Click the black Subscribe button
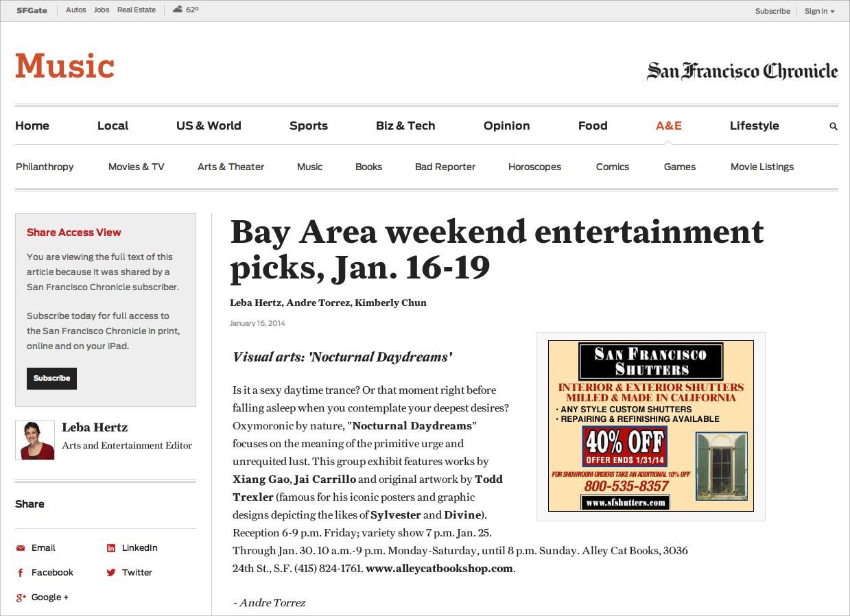850x616 pixels. point(51,378)
